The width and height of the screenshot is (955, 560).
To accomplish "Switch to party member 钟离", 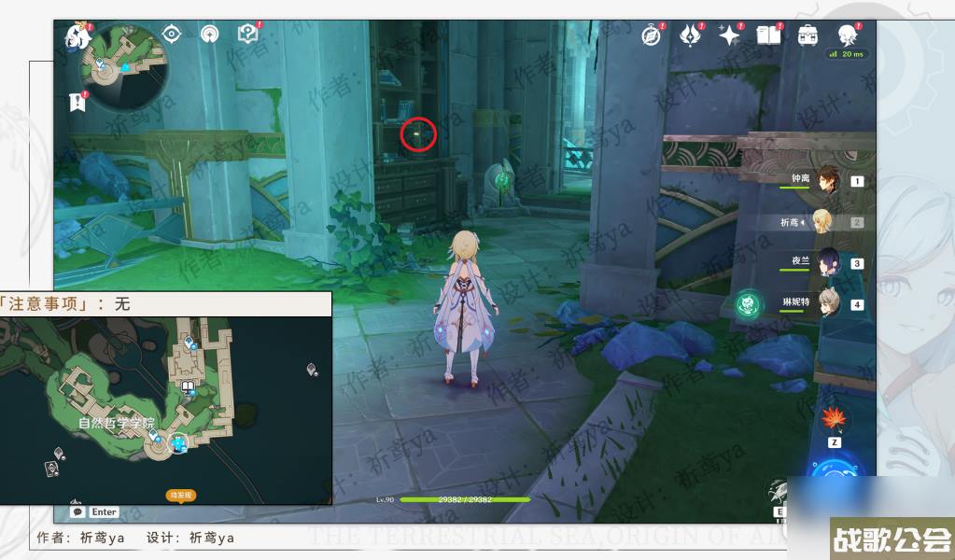I will [x=827, y=181].
